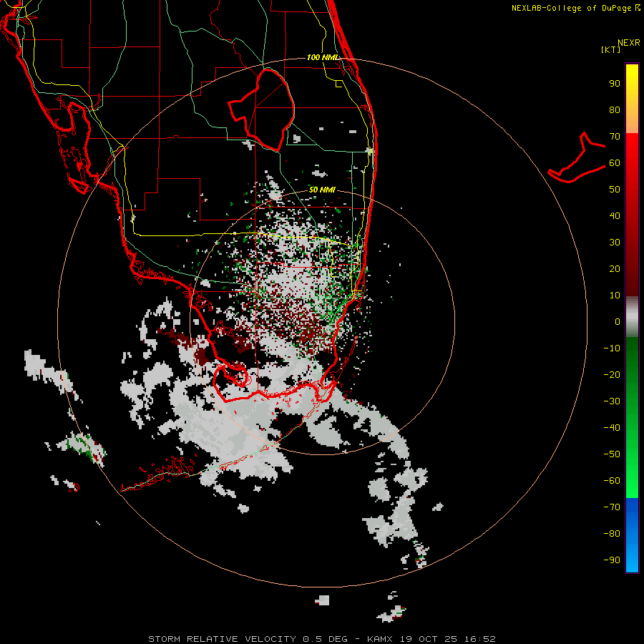
Task: Click the -30 value on the velocity scale
Action: [x=612, y=401]
